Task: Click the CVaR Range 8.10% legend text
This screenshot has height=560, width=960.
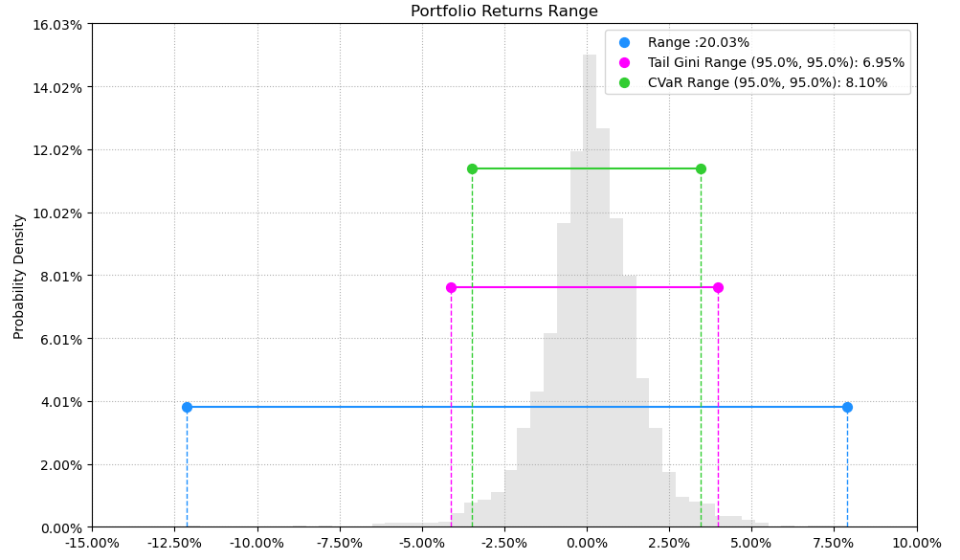Action: (x=768, y=82)
